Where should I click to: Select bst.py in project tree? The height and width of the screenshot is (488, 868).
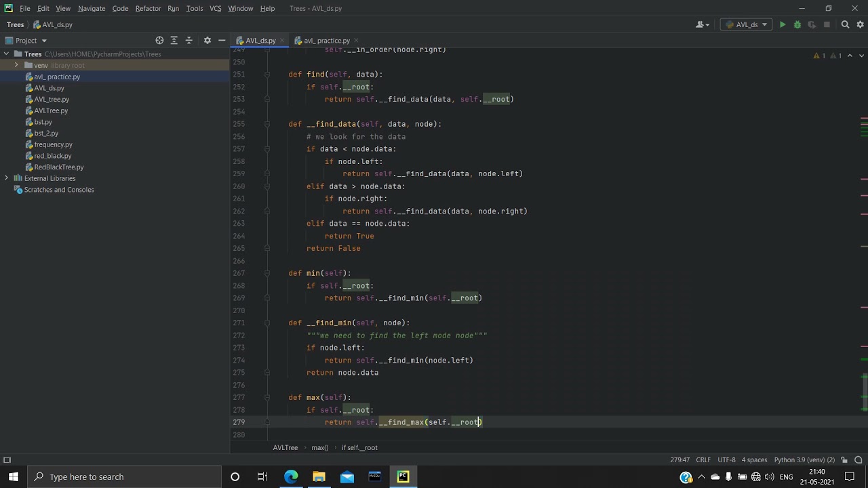(43, 122)
